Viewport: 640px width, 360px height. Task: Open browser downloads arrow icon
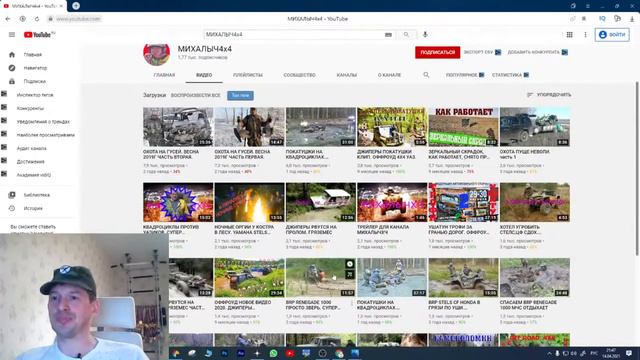632,19
